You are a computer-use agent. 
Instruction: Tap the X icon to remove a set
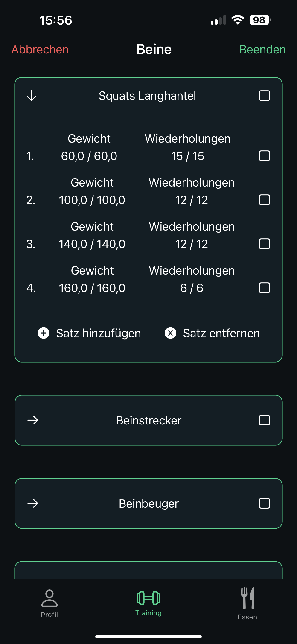(x=171, y=333)
